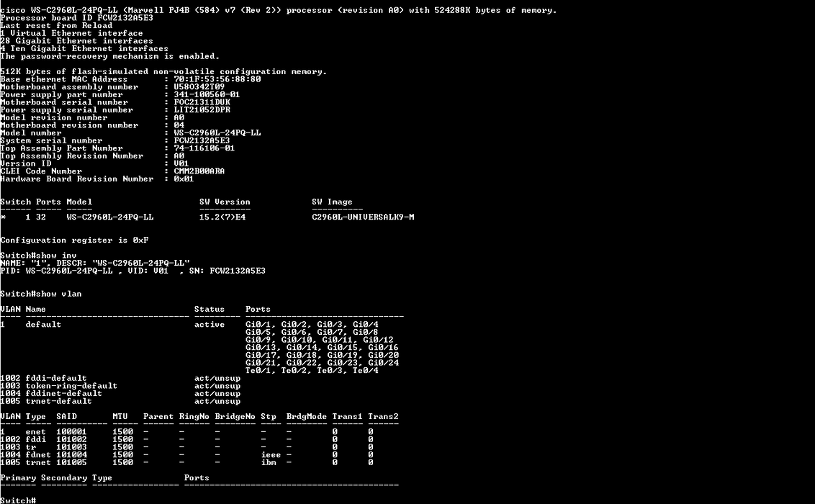Click the System serial number FCW2132A5E3 value
Viewport: 815px width, 504px height.
[202, 141]
